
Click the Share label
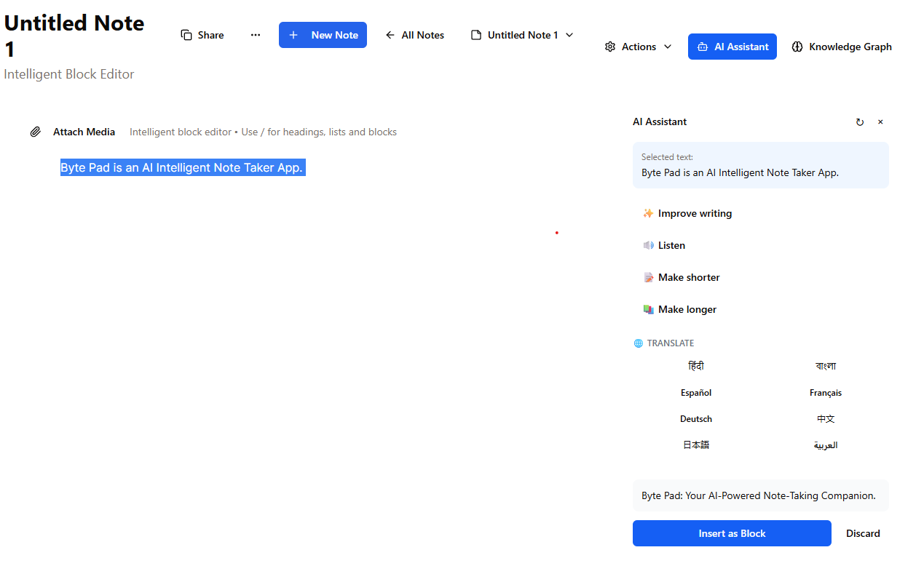210,35
